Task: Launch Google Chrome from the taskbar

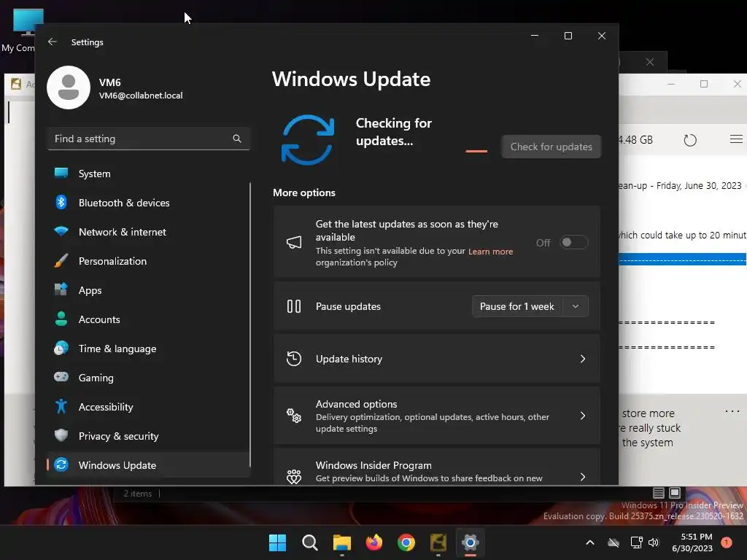Action: coord(406,542)
